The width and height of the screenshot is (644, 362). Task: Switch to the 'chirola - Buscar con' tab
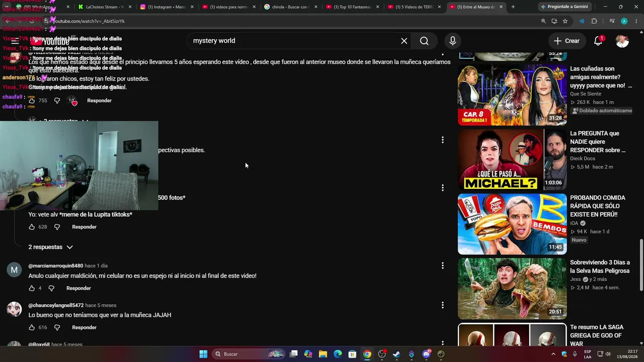(291, 7)
